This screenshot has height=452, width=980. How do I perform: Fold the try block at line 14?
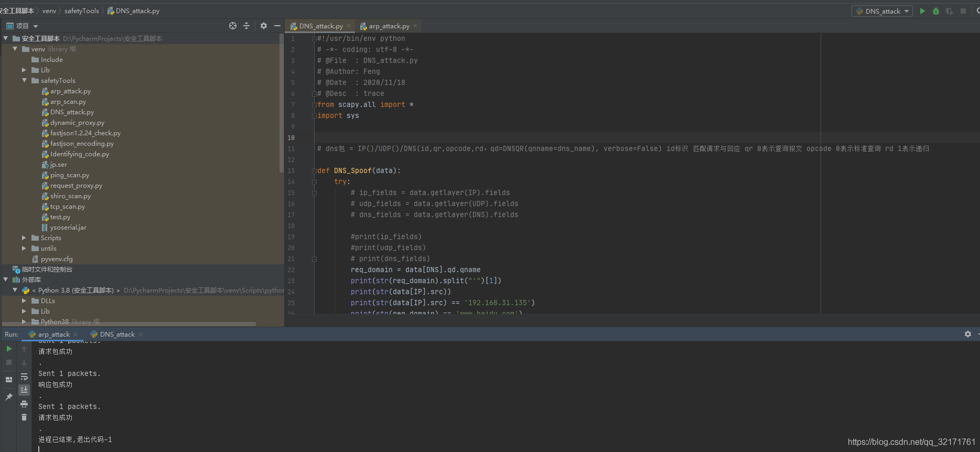314,182
